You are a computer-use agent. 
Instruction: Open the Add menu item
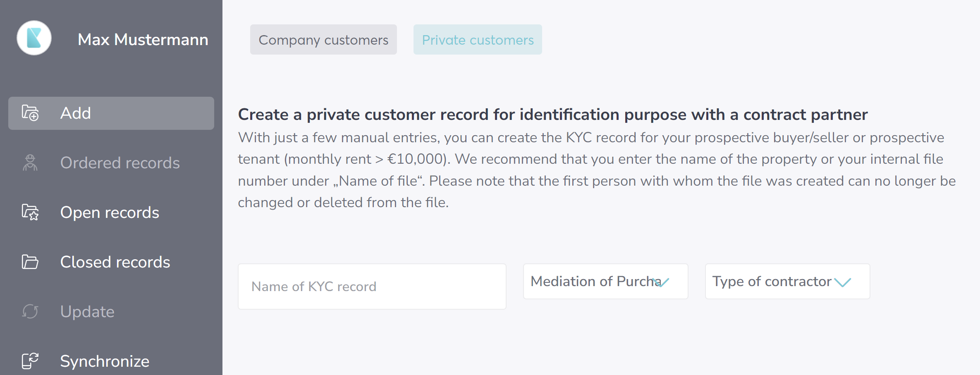coord(111,113)
